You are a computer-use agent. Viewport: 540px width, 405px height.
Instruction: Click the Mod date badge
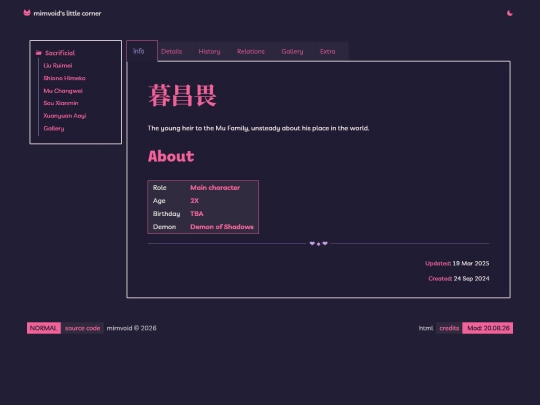[488, 328]
